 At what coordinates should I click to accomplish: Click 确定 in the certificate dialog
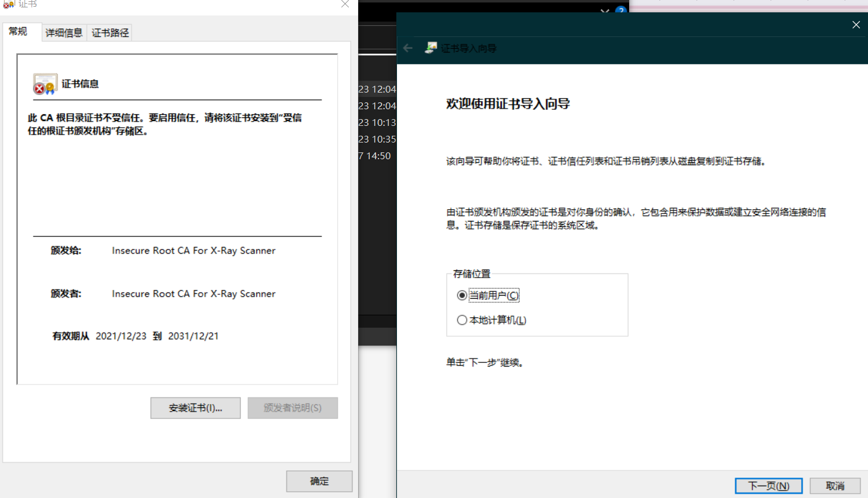tap(319, 481)
